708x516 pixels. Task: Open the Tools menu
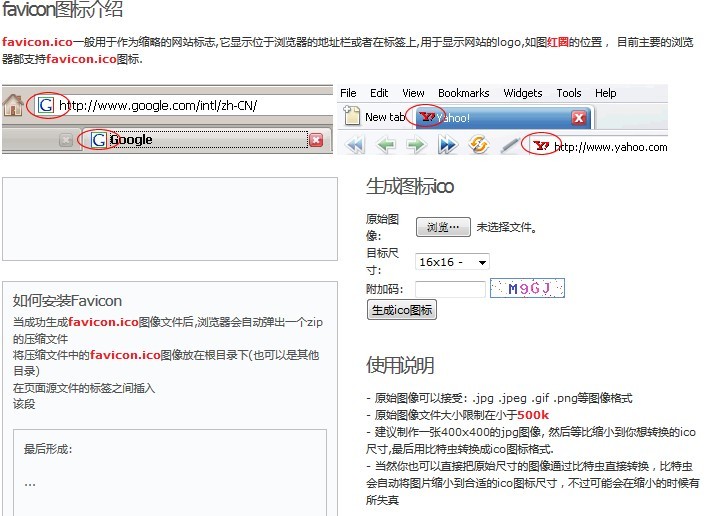[569, 93]
